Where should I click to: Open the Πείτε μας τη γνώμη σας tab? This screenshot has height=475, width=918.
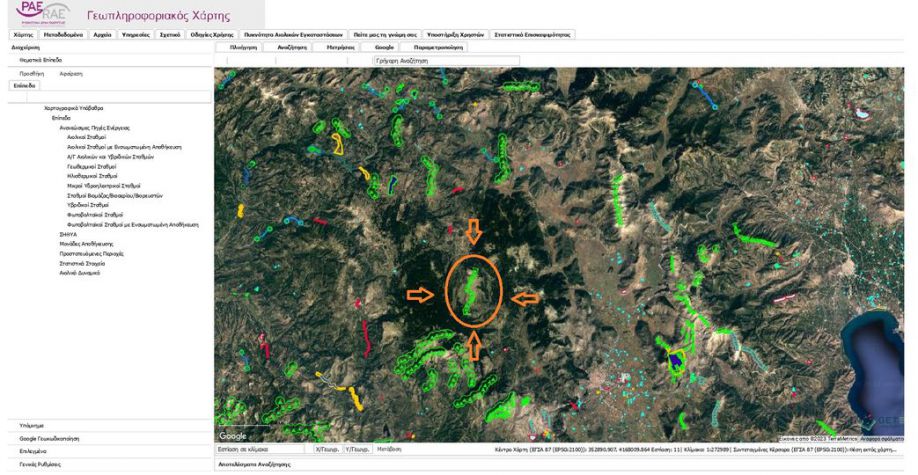tap(385, 35)
